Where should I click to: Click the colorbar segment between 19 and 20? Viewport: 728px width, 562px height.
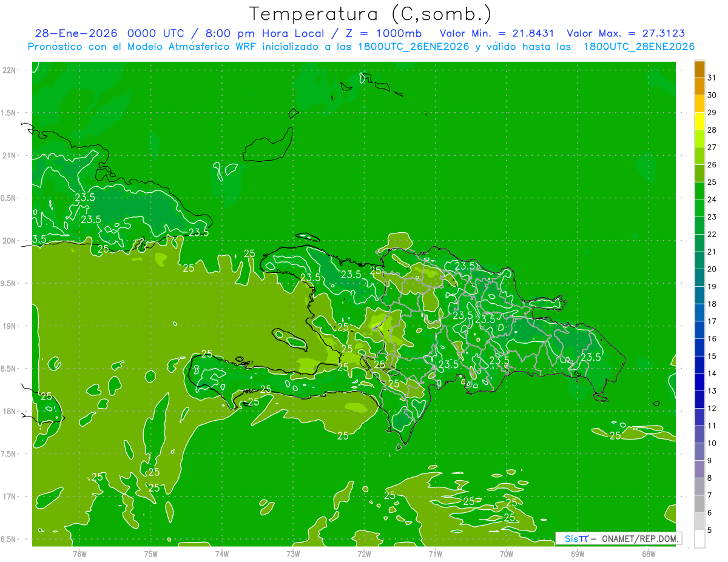(x=699, y=278)
